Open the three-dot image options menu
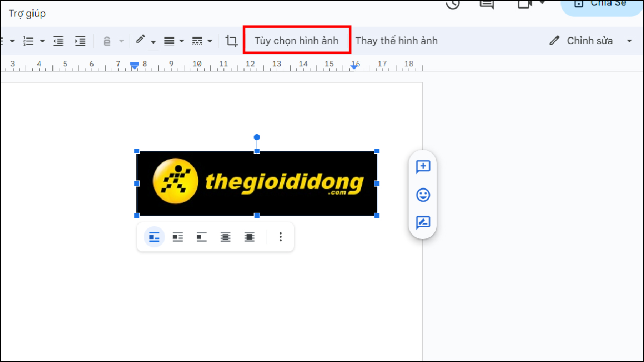This screenshot has width=644, height=362. point(280,237)
